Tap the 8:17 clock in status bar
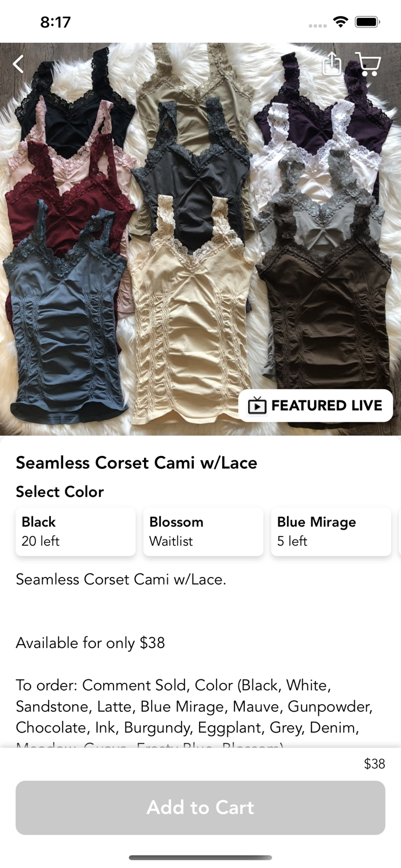 click(56, 22)
